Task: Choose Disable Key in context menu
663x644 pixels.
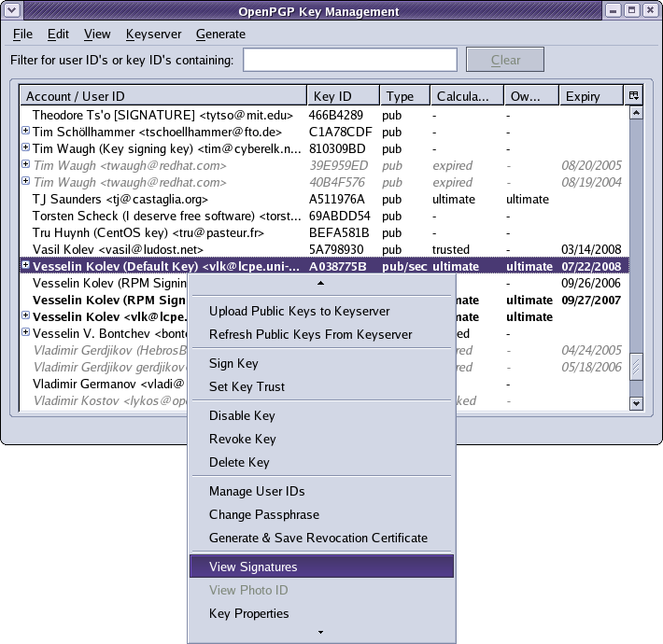Action: point(321,416)
